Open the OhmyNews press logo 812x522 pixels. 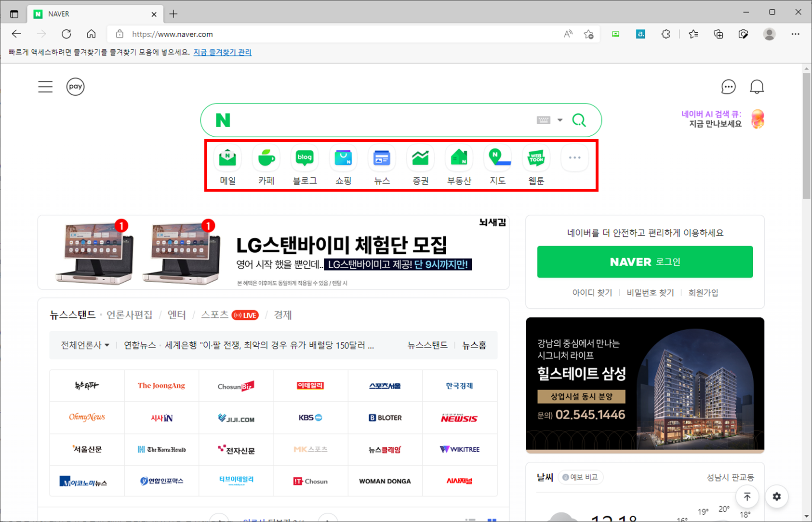87,418
